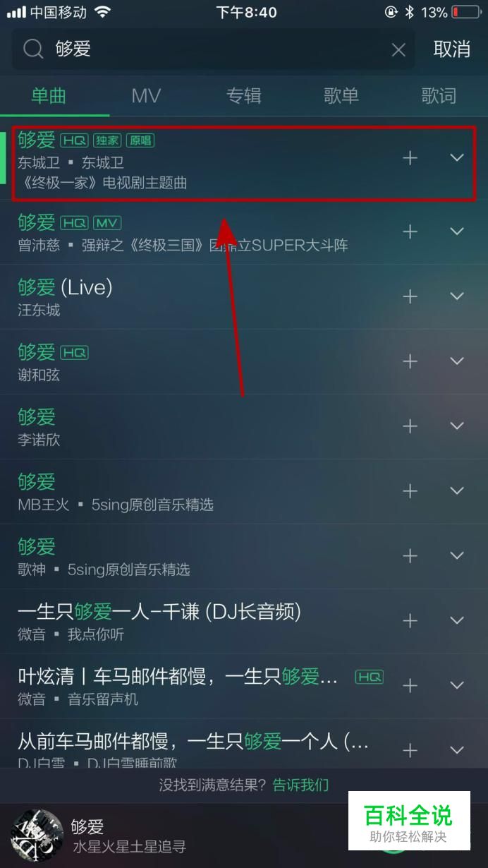Clear the search text with the X icon
The height and width of the screenshot is (868, 488).
[x=398, y=49]
